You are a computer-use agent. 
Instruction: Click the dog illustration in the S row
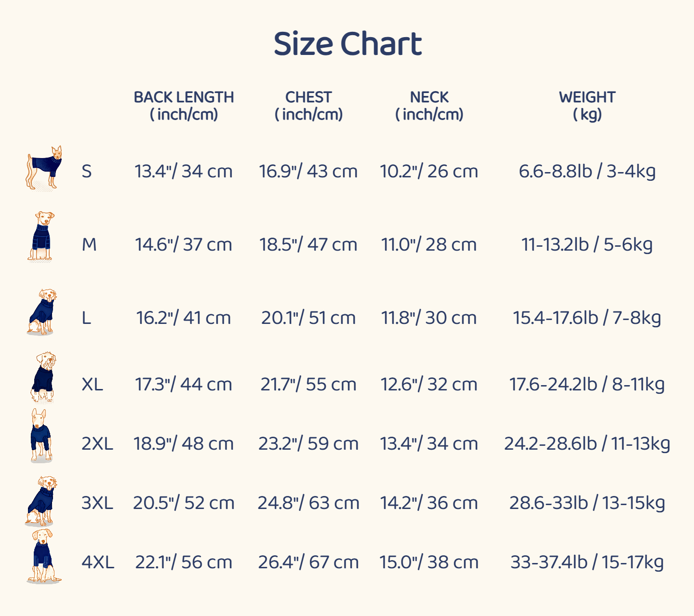(x=44, y=168)
